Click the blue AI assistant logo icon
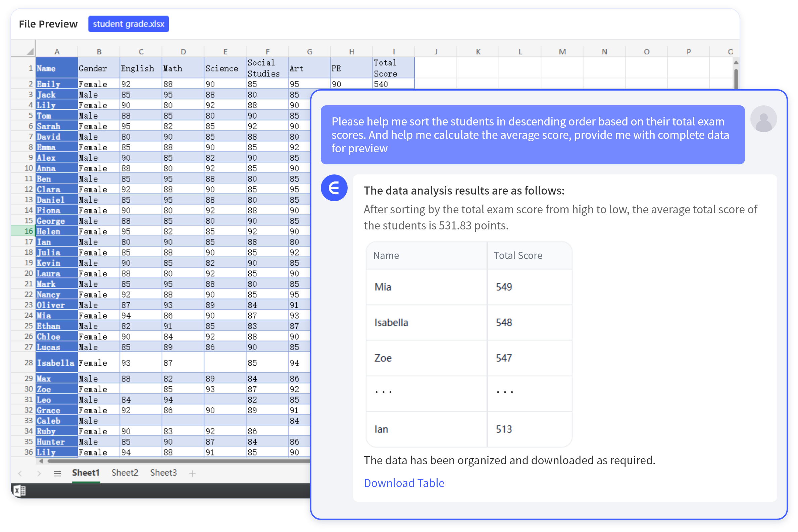Screen dimensions: 798x532 (334, 188)
